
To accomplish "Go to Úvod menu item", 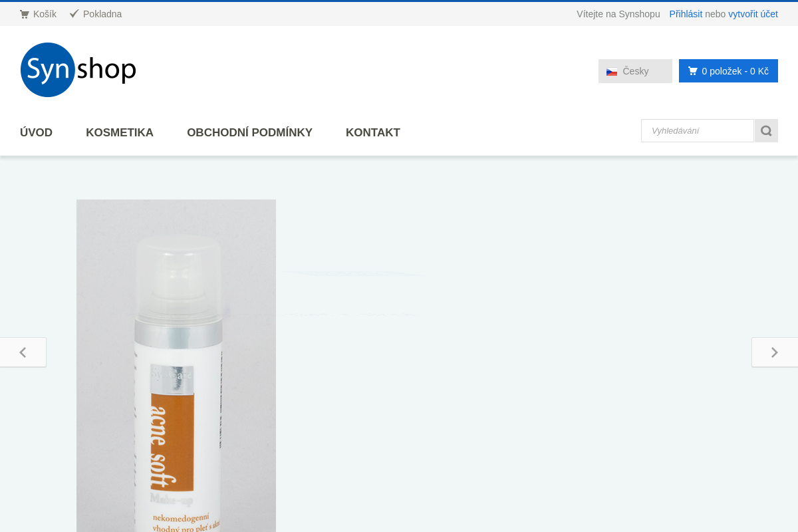I will coord(36,132).
